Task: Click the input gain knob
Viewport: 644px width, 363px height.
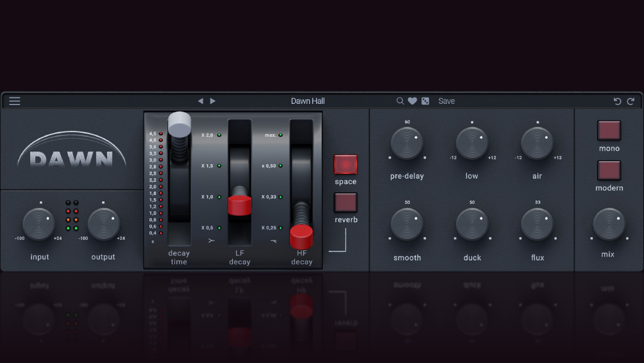Action: click(x=38, y=224)
